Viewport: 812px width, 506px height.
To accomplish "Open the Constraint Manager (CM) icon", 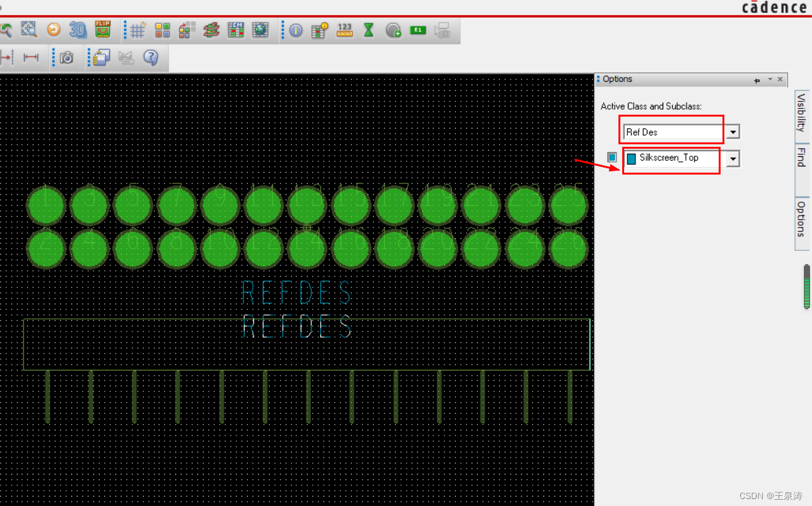I will pyautogui.click(x=236, y=30).
